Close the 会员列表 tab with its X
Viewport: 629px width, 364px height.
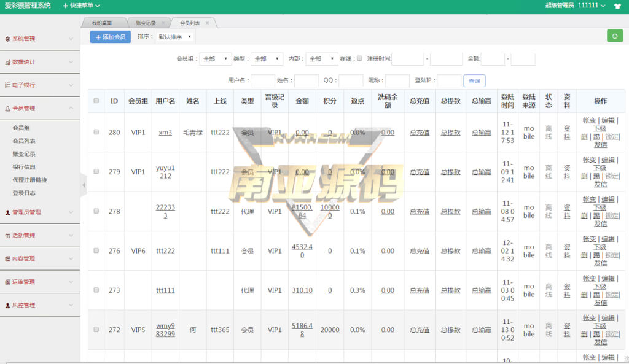(x=207, y=23)
